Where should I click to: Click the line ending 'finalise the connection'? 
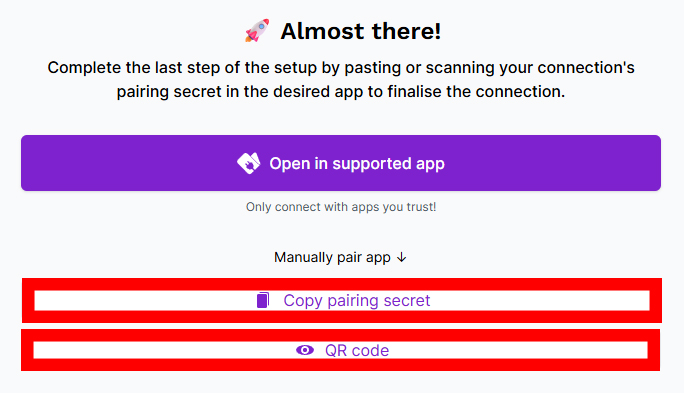[x=341, y=92]
